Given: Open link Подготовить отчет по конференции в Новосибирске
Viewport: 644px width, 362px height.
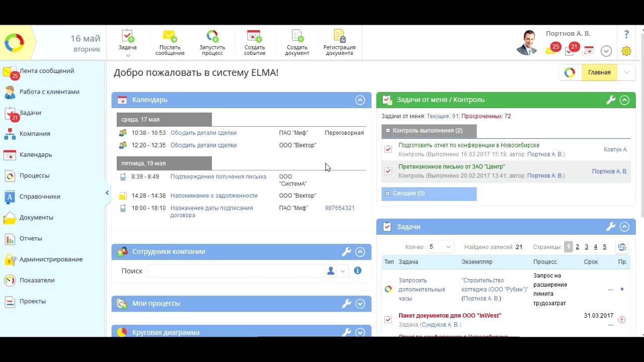Looking at the screenshot, I should (469, 145).
